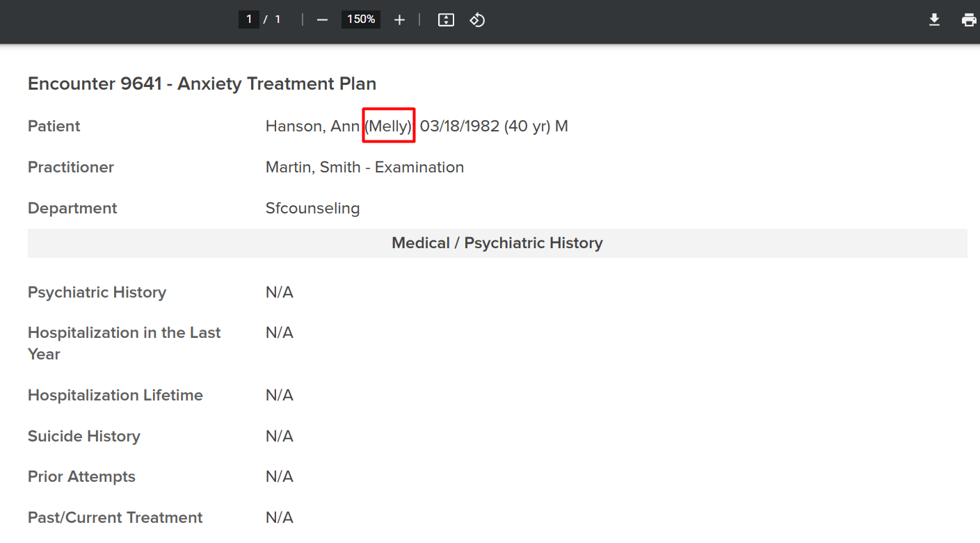Image resolution: width=980 pixels, height=543 pixels.
Task: Print the document
Action: click(969, 20)
